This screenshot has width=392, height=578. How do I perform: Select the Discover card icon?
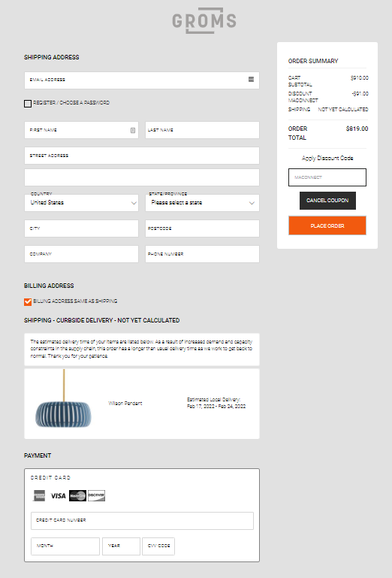pyautogui.click(x=97, y=496)
